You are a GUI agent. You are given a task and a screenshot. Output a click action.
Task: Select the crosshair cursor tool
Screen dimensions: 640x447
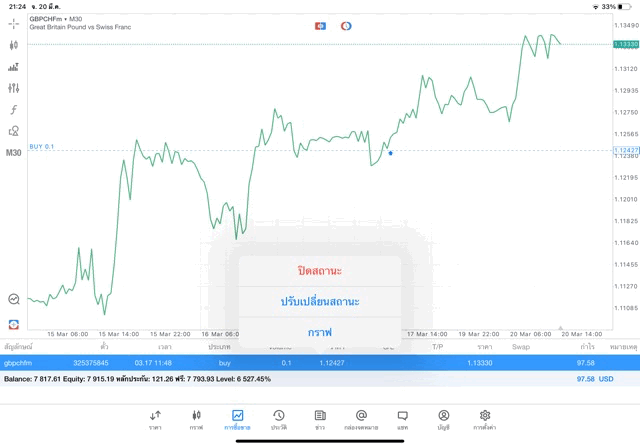[x=13, y=24]
